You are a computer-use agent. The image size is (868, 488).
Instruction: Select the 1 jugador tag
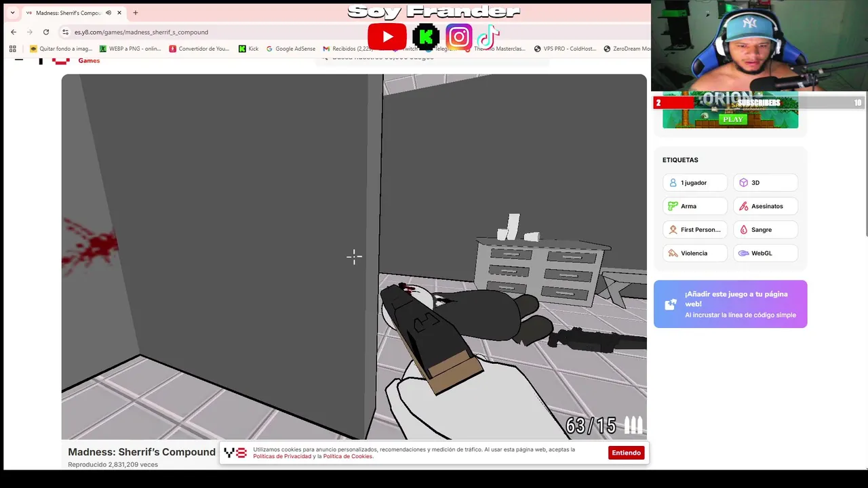[695, 183]
